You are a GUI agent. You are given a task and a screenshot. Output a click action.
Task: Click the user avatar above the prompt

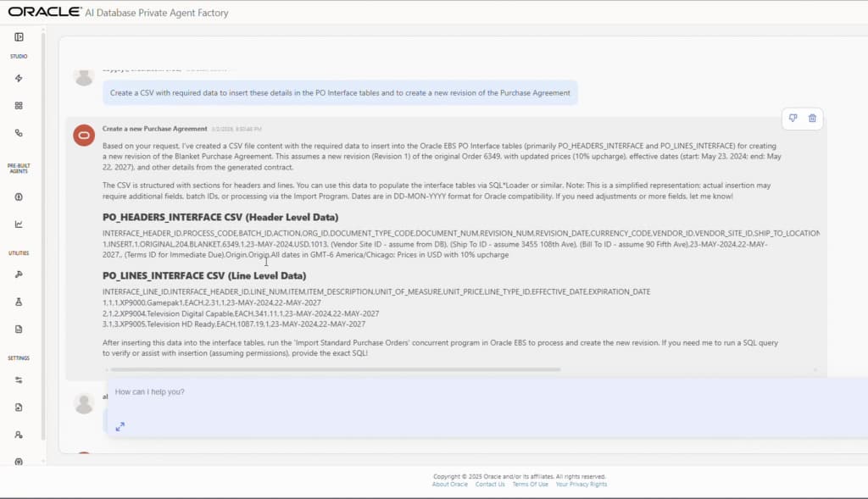coord(84,77)
